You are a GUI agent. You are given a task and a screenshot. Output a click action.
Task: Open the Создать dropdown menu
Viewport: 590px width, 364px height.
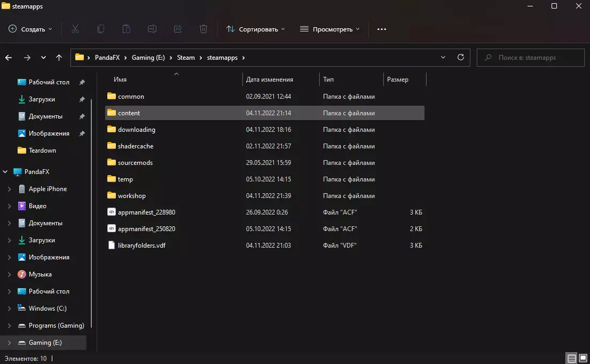pyautogui.click(x=31, y=29)
